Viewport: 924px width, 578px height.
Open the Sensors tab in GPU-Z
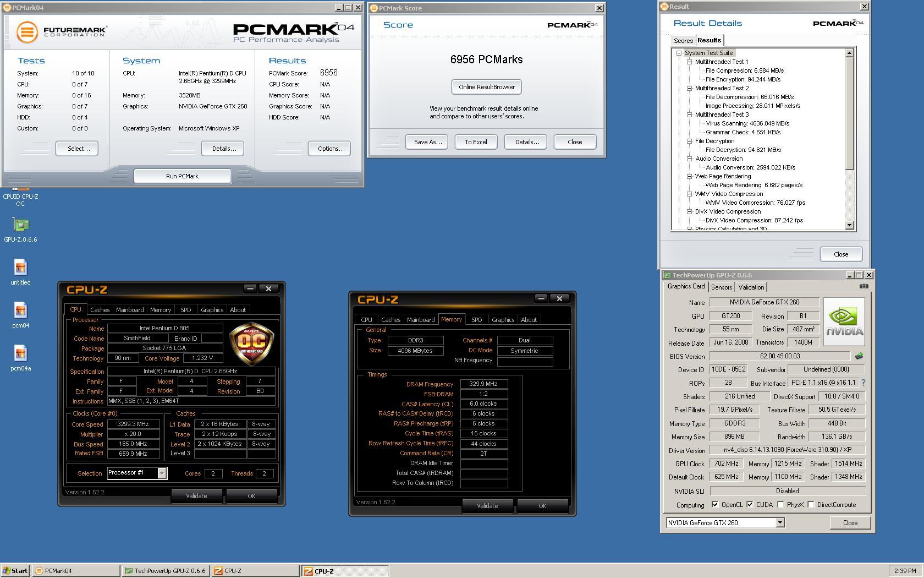point(721,287)
